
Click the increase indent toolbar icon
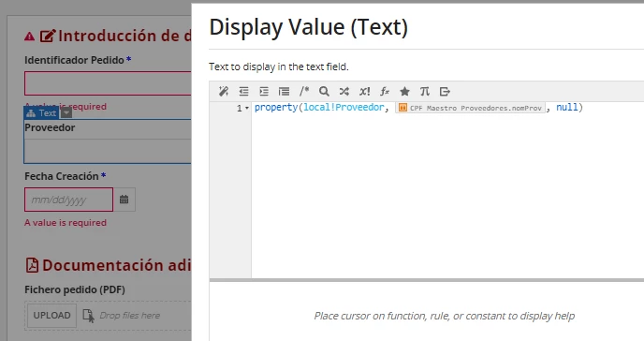point(264,91)
